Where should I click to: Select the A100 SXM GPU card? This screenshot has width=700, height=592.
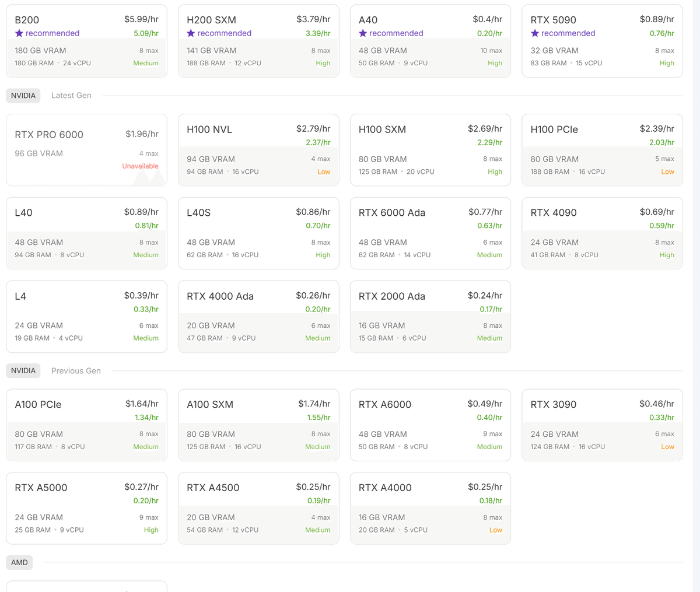(x=258, y=425)
